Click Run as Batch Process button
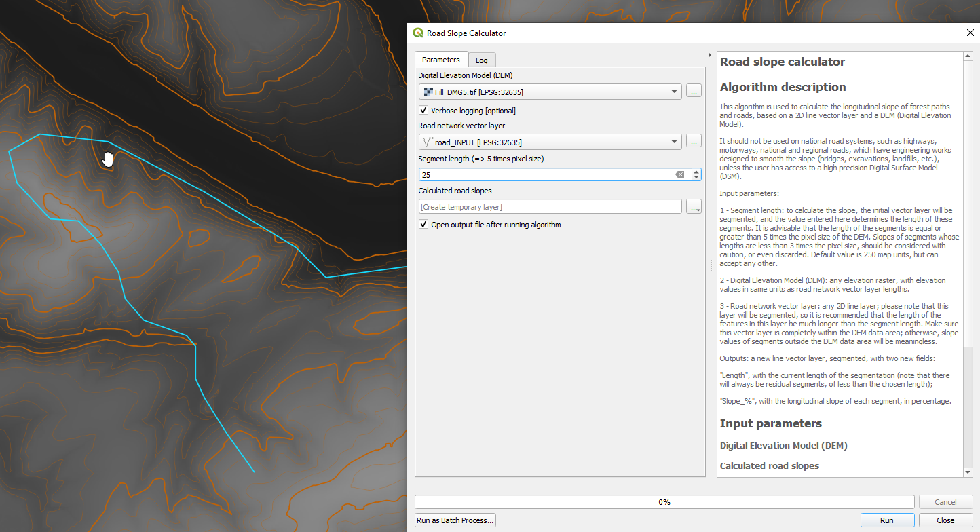The height and width of the screenshot is (532, 980). (x=455, y=520)
